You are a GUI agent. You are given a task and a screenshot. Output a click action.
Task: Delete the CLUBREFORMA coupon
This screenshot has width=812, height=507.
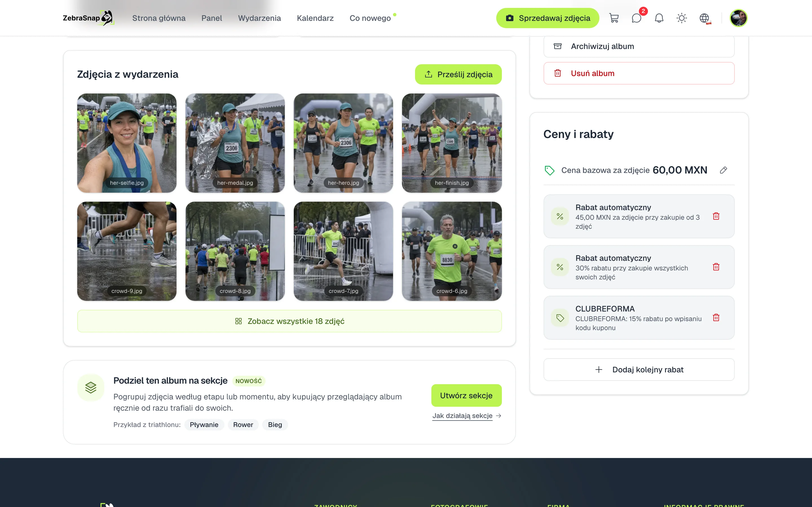tap(716, 317)
